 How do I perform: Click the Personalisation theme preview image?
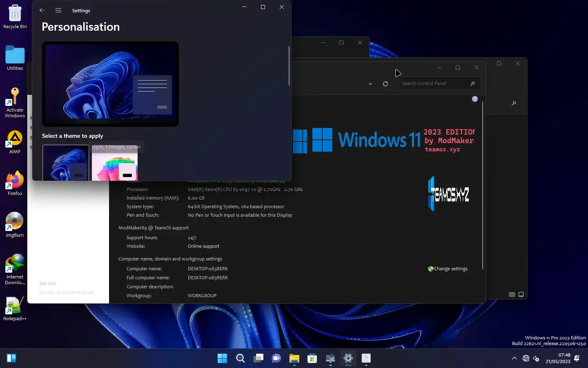110,84
